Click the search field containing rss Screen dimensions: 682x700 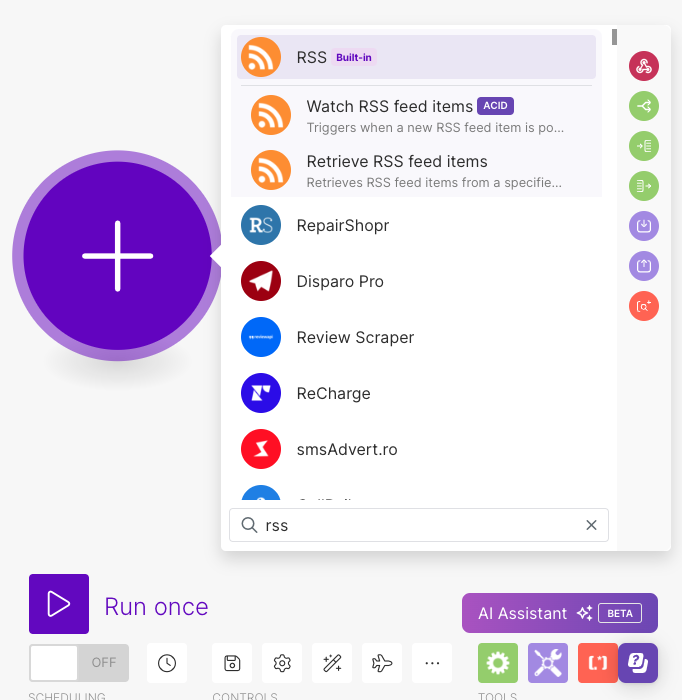pos(415,525)
